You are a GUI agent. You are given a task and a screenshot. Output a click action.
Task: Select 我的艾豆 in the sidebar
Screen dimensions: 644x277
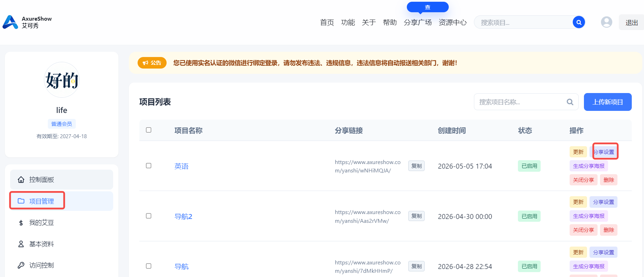61,223
